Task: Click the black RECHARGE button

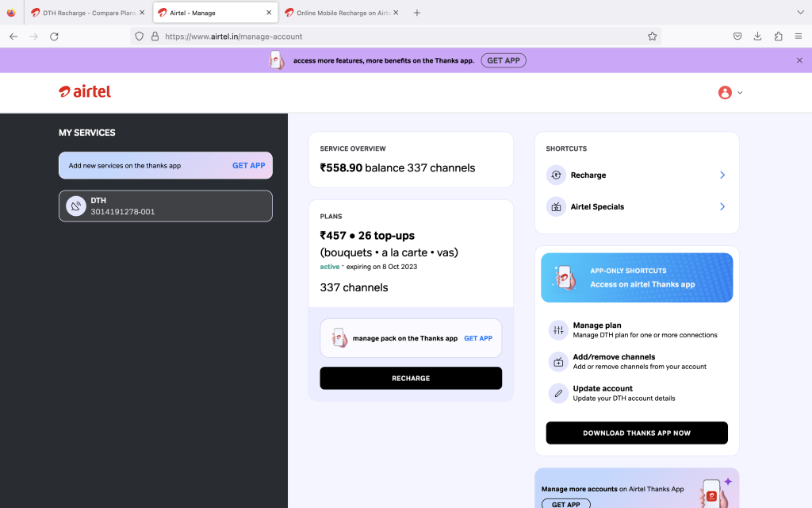Action: coord(411,379)
